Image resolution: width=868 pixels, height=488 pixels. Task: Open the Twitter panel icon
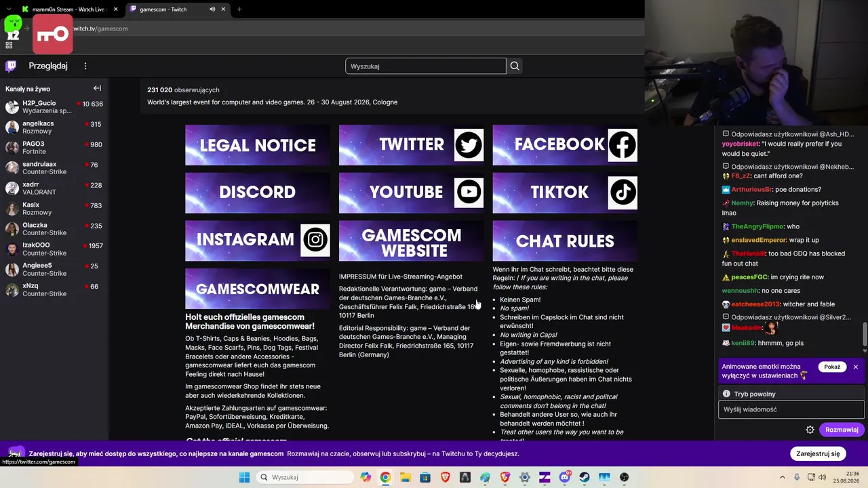tap(469, 144)
